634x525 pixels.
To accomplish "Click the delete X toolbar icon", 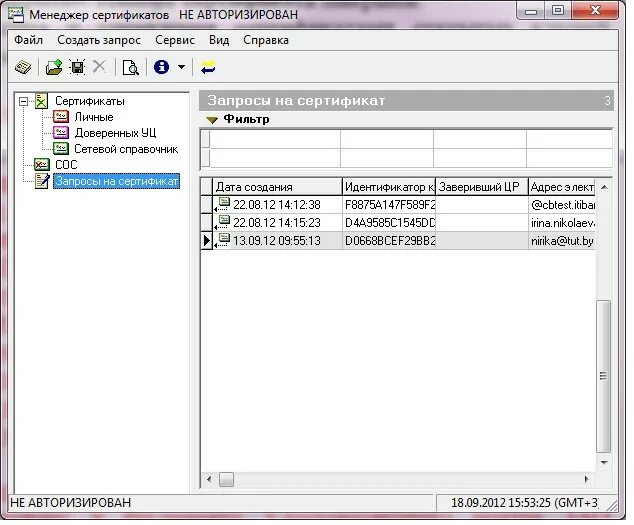I will click(x=99, y=66).
